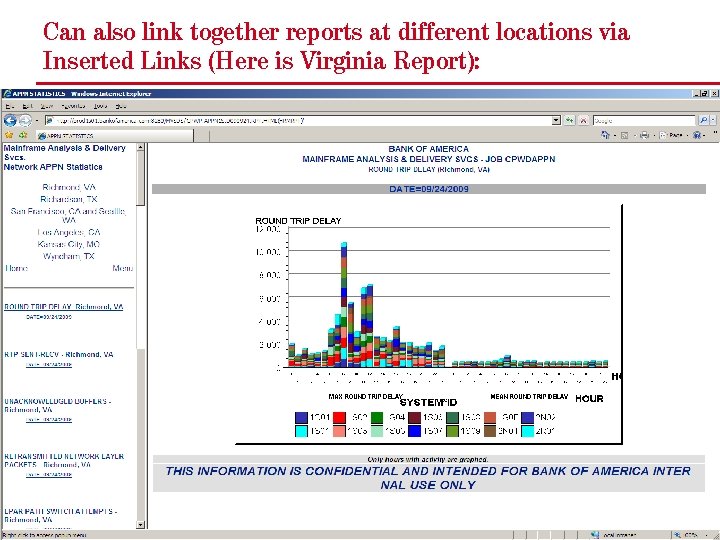Click the maroon legend color swatch
The width and height of the screenshot is (720, 540).
tap(415, 417)
